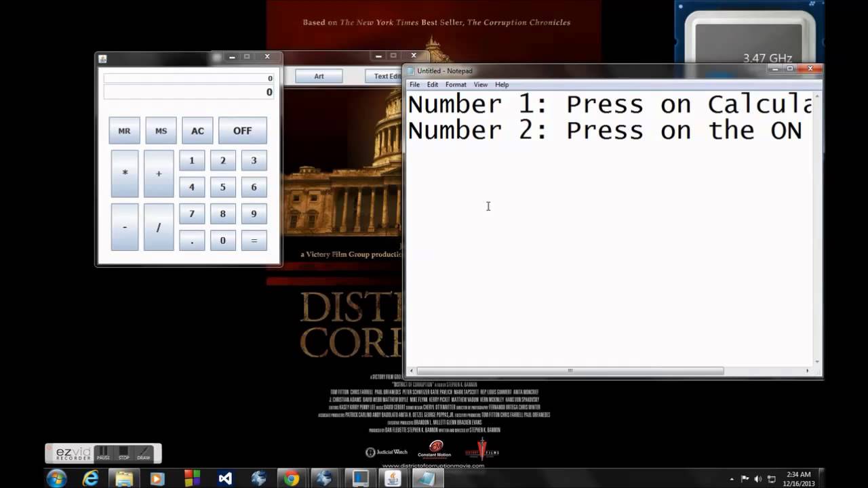Image resolution: width=868 pixels, height=488 pixels.
Task: Select the multiply (*) operator
Action: point(125,174)
